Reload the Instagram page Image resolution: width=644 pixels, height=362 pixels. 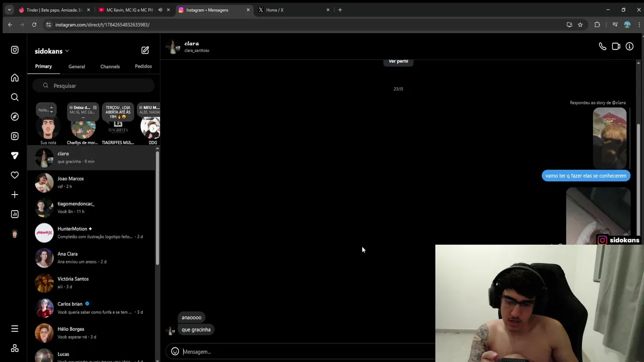point(34,25)
